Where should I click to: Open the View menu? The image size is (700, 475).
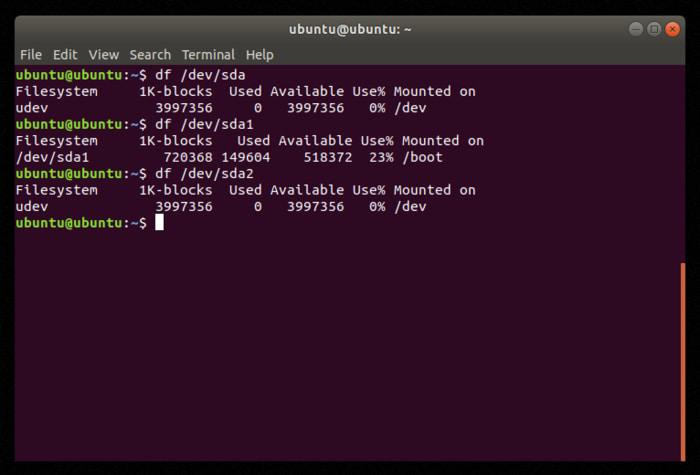tap(104, 55)
